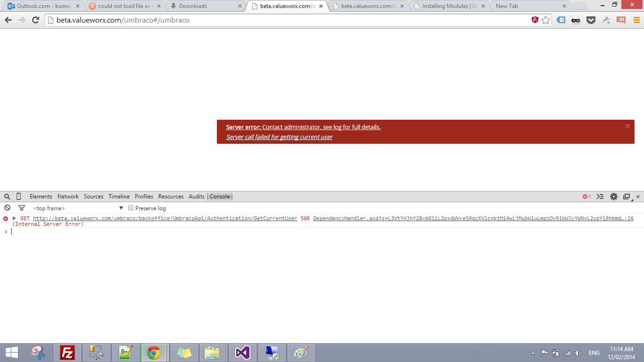
Task: Enable the Preserve log checkbox
Action: click(131, 208)
